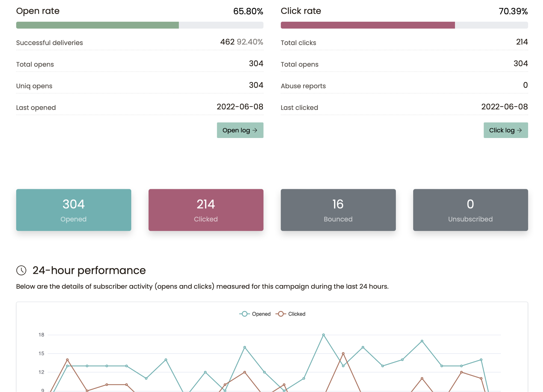Click the 304 Opened stat card

tap(73, 210)
